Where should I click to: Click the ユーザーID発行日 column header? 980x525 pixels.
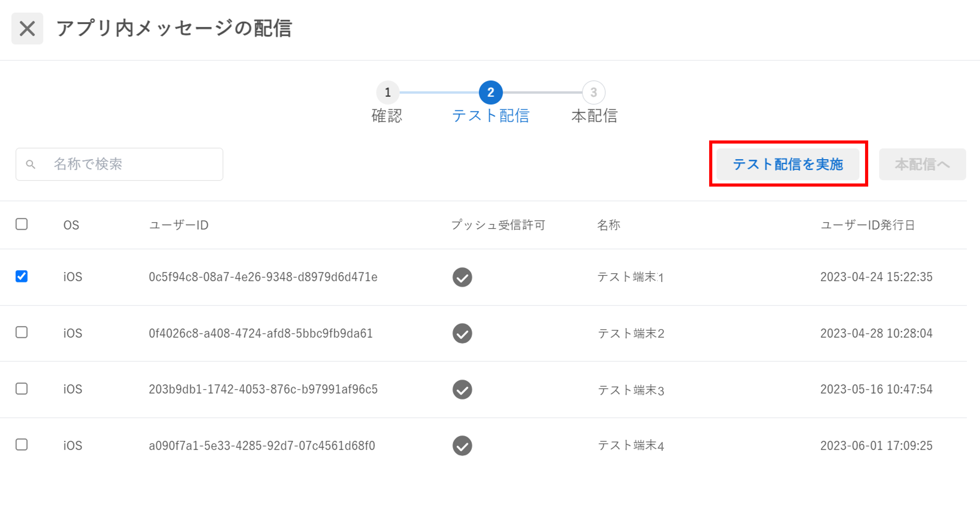pyautogui.click(x=867, y=225)
